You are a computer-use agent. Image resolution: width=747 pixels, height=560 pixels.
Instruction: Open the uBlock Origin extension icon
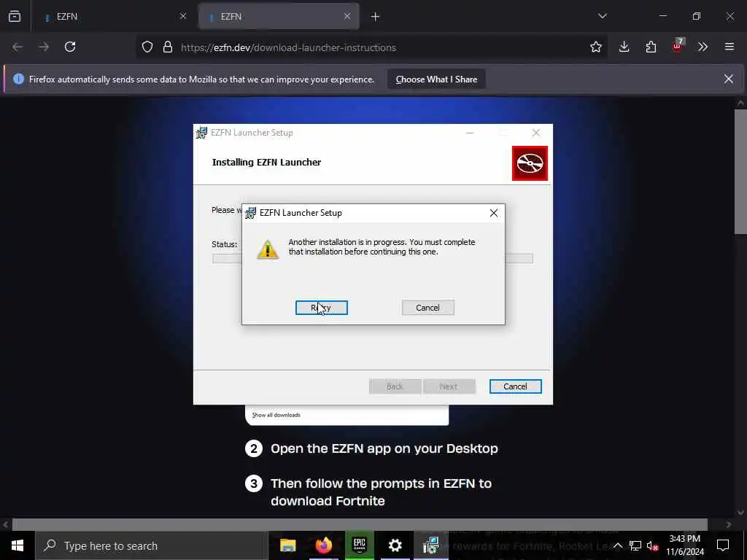pyautogui.click(x=678, y=46)
